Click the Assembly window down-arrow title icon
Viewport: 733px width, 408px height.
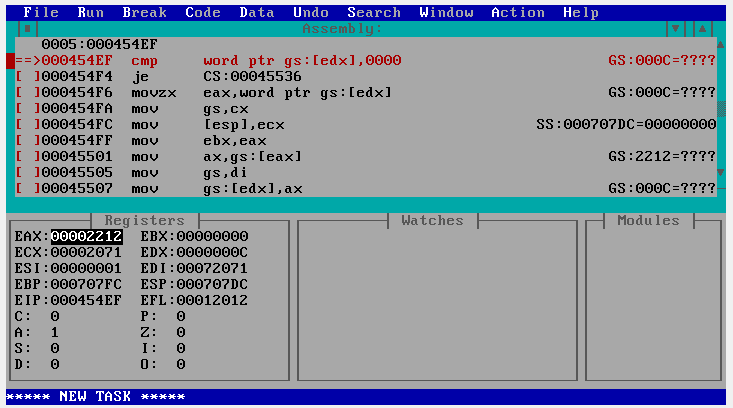(676, 29)
